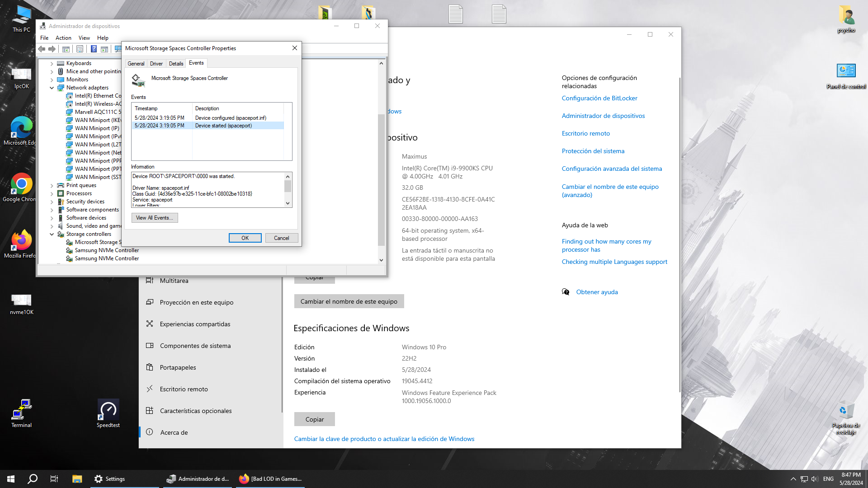Click Cambiar el nombre de este equipo button
Screen dimensions: 868x488
(349, 301)
